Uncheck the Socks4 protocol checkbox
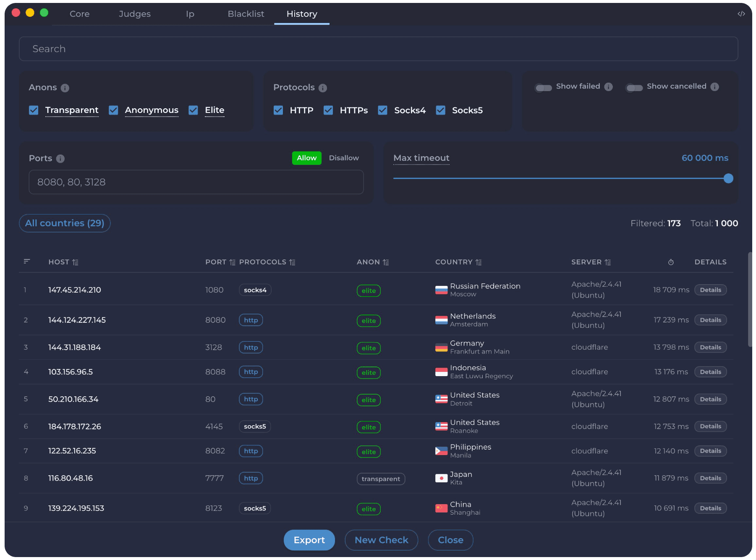This screenshot has height=560, width=756. 382,110
